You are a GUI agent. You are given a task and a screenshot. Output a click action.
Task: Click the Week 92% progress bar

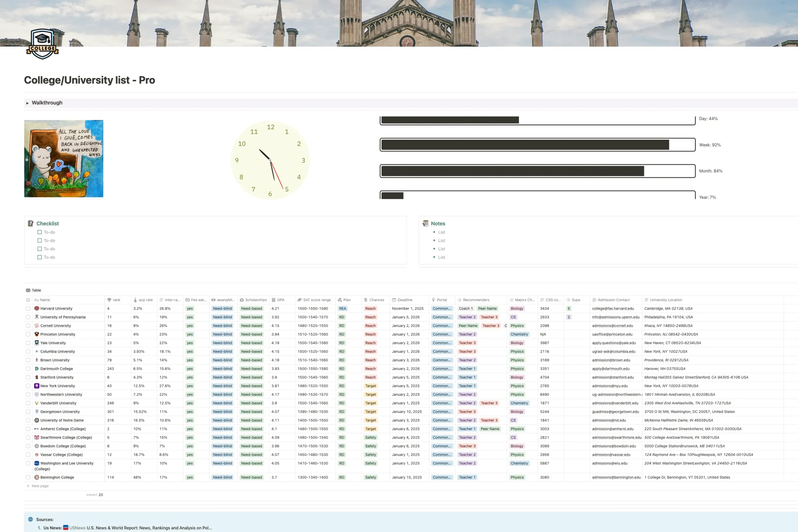(536, 145)
